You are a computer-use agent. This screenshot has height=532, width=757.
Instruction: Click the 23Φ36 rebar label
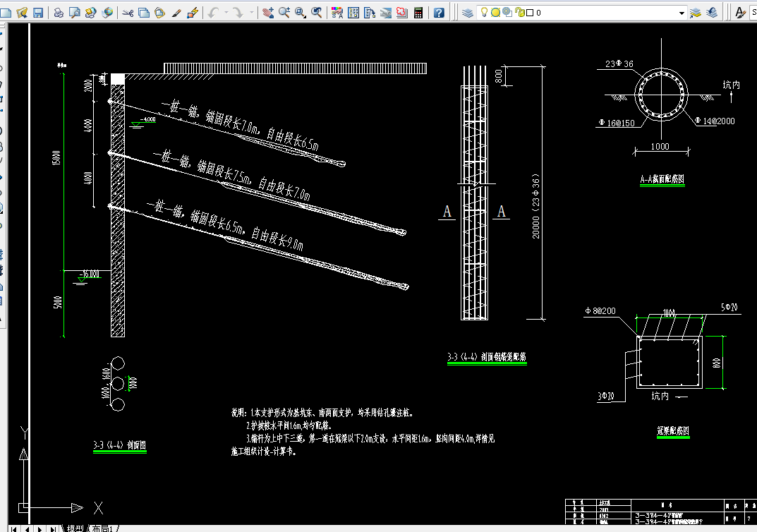[619, 64]
